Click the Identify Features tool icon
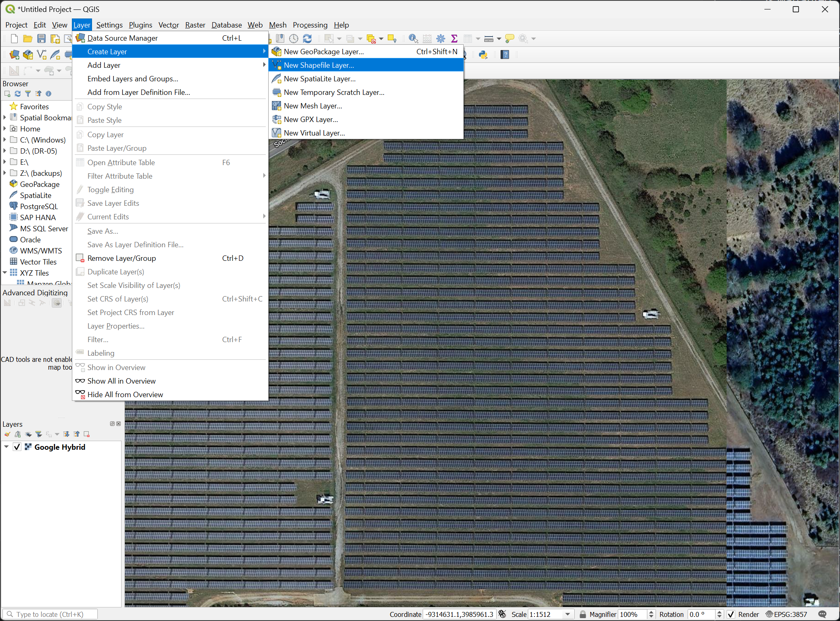The height and width of the screenshot is (621, 840). [x=413, y=39]
